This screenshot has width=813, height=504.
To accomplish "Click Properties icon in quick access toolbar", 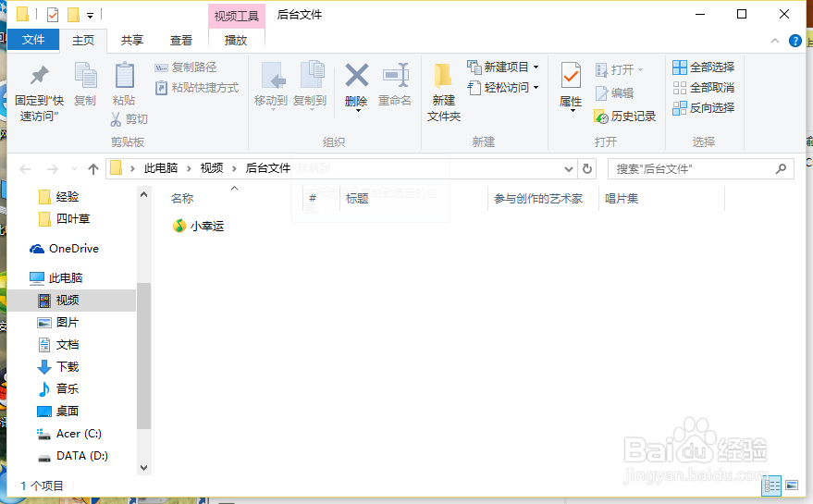I will pyautogui.click(x=53, y=15).
